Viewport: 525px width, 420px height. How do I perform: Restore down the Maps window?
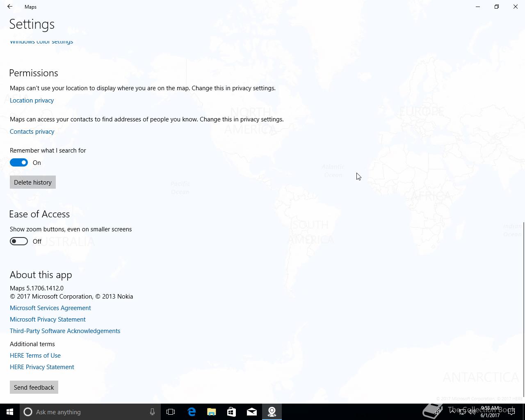coord(497,7)
